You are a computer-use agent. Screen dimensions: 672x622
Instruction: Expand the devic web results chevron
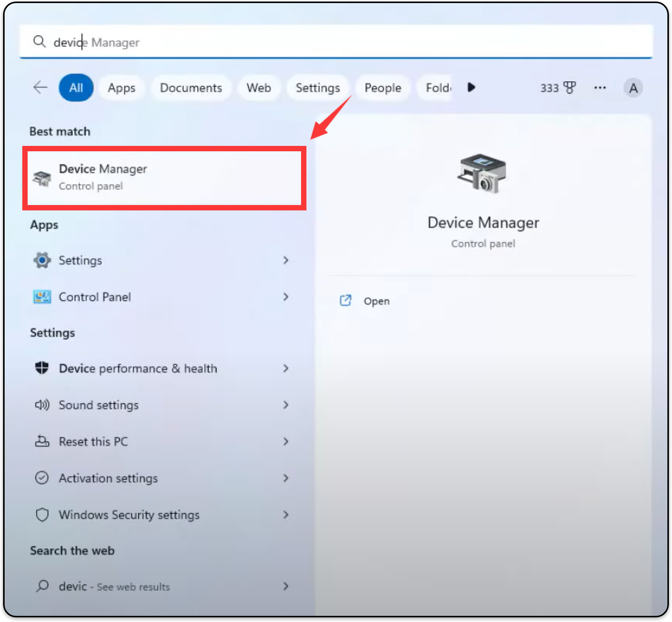tap(286, 586)
